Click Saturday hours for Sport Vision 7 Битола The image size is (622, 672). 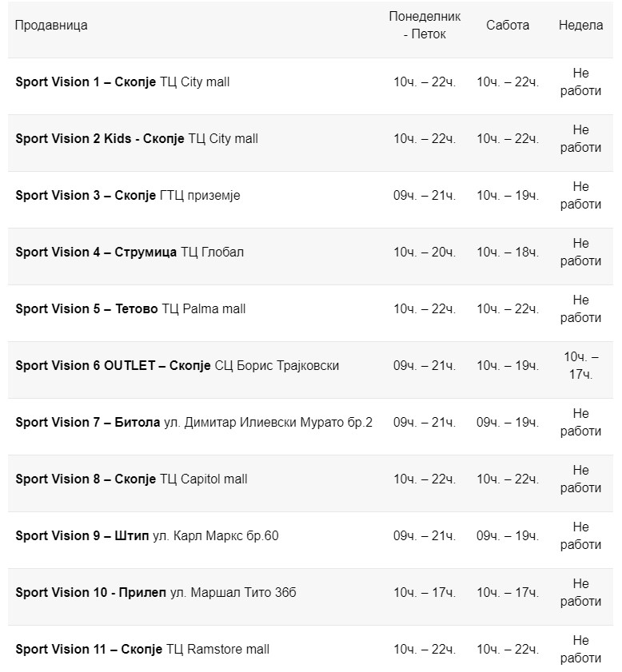tap(508, 422)
